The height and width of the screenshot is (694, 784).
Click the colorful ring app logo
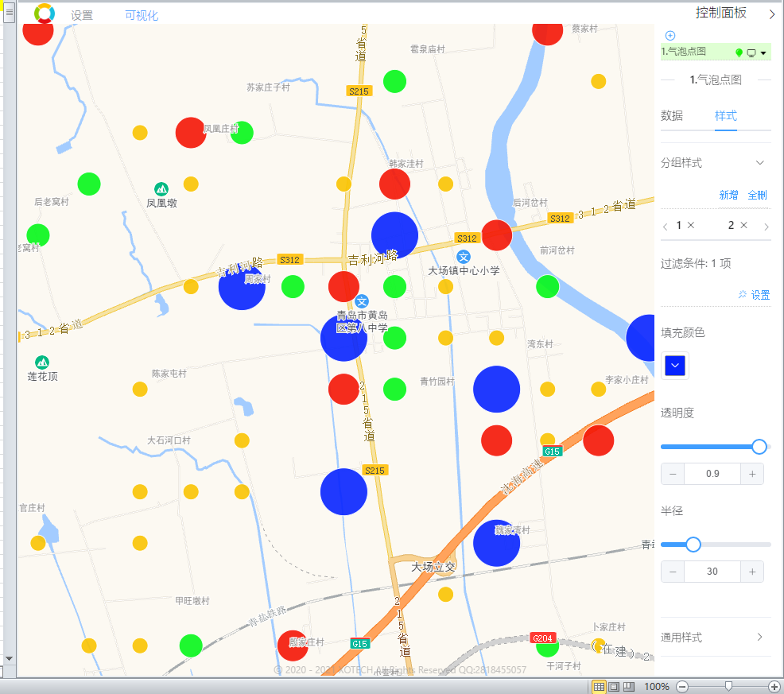pos(45,13)
